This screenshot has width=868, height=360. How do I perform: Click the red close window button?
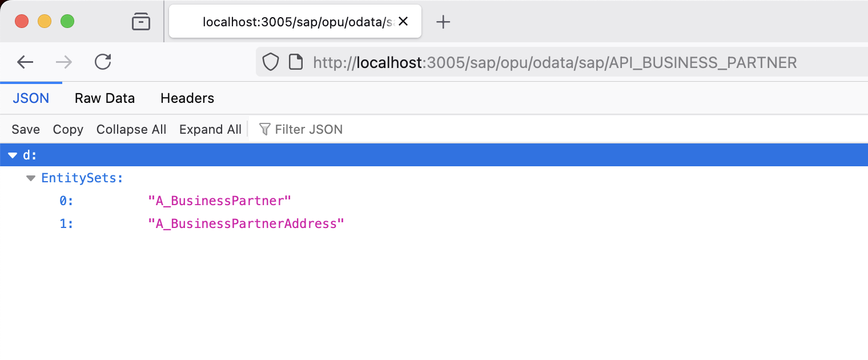coord(22,22)
